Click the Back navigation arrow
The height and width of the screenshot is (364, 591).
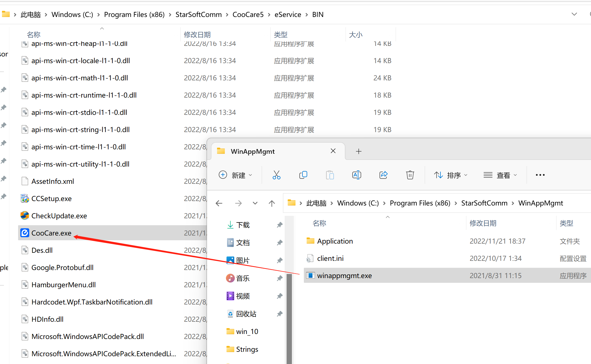pyautogui.click(x=219, y=203)
